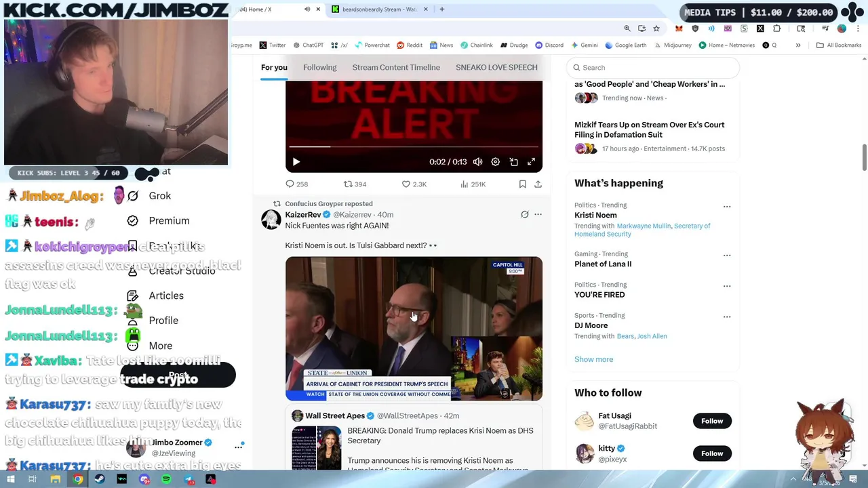Switch to beardsonbeardly Stream Kick tab
Image resolution: width=868 pixels, height=488 pixels.
[380, 9]
